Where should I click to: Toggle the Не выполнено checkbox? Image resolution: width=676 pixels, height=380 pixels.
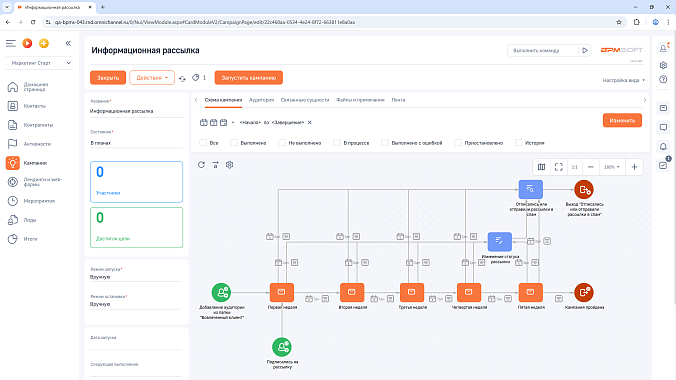pos(282,143)
